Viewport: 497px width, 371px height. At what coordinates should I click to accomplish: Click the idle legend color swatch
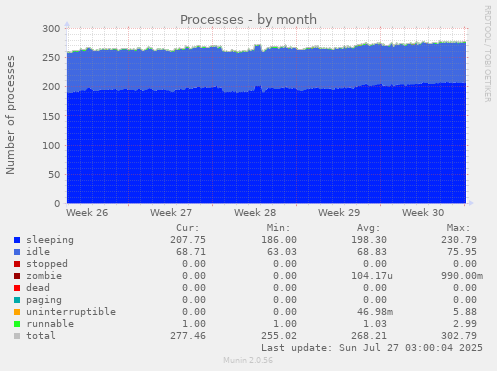click(17, 252)
